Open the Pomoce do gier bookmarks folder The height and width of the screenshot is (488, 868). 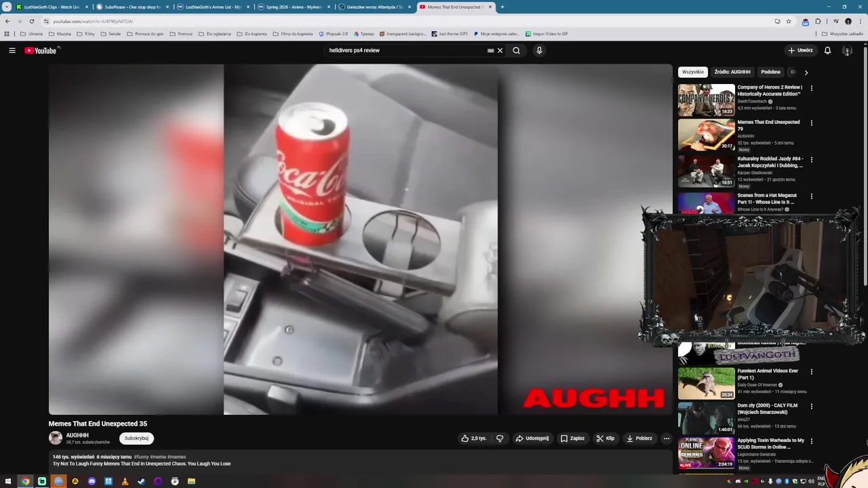[145, 33]
